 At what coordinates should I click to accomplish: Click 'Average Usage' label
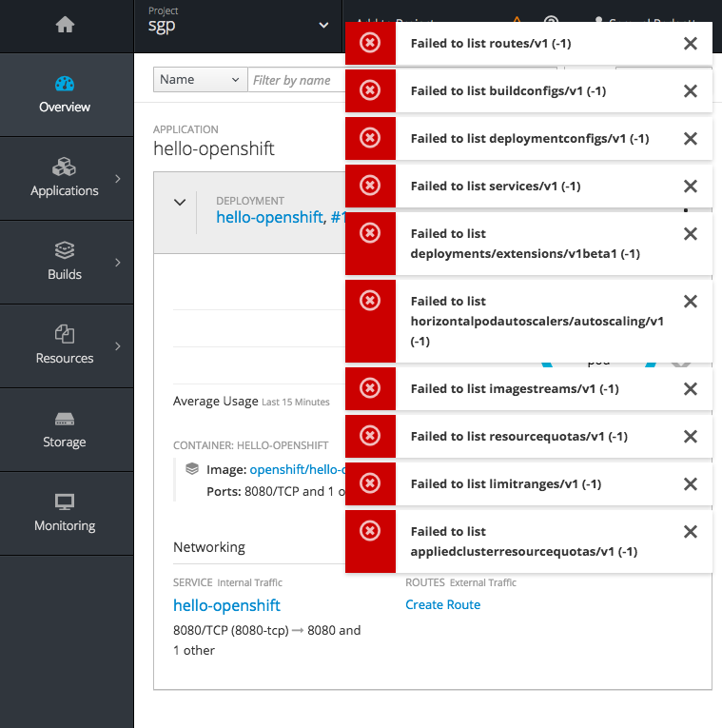point(215,401)
